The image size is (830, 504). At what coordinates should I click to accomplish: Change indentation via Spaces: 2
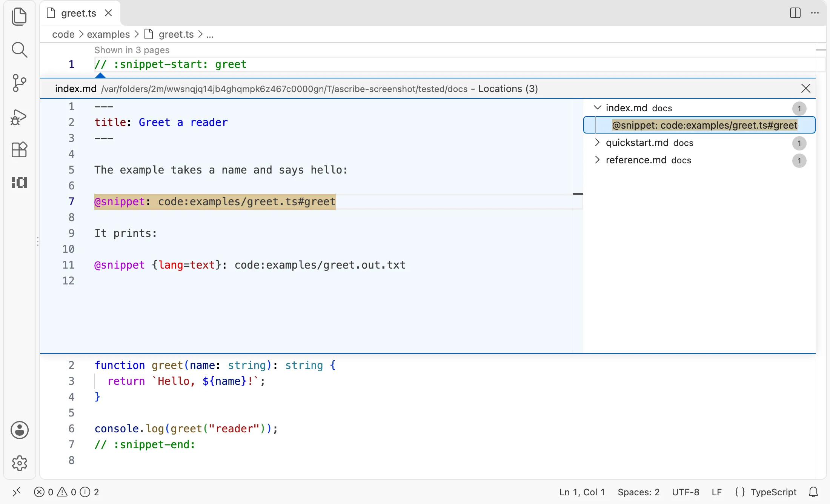pyautogui.click(x=638, y=492)
